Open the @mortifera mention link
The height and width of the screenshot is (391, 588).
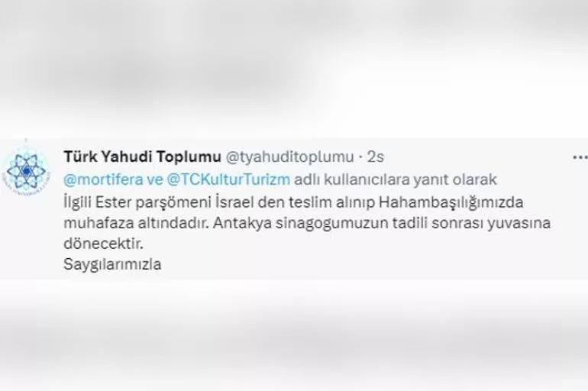click(x=104, y=179)
